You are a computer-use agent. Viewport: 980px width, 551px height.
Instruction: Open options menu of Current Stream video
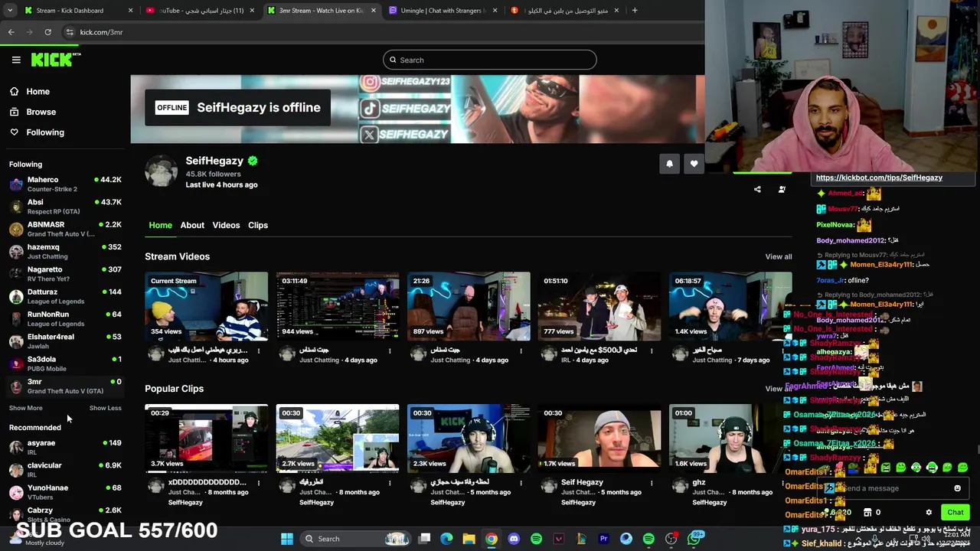[259, 351]
